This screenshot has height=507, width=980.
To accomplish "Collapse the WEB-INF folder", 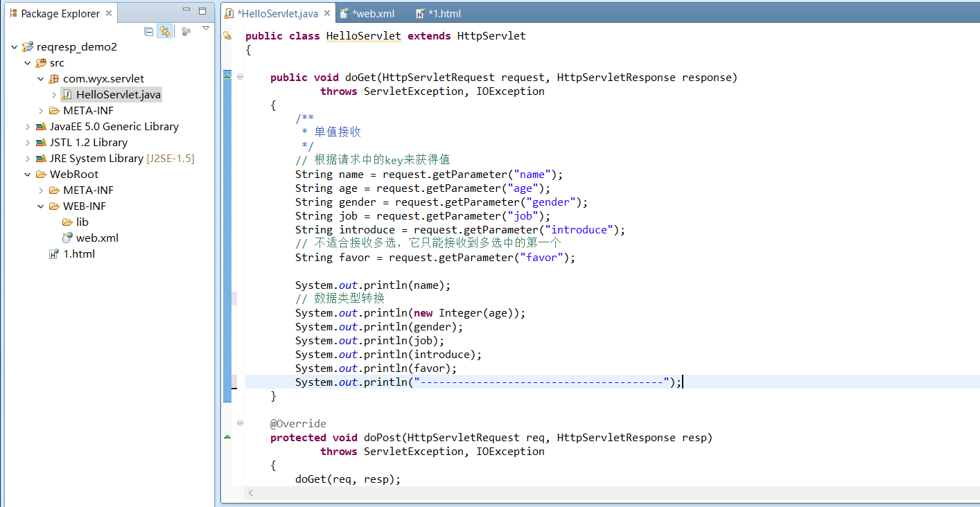I will coord(41,206).
